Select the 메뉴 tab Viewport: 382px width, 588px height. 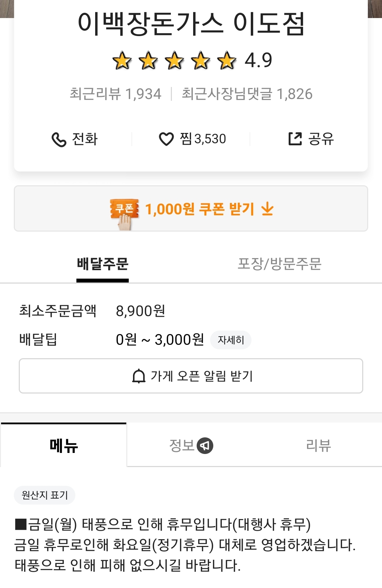pyautogui.click(x=64, y=446)
